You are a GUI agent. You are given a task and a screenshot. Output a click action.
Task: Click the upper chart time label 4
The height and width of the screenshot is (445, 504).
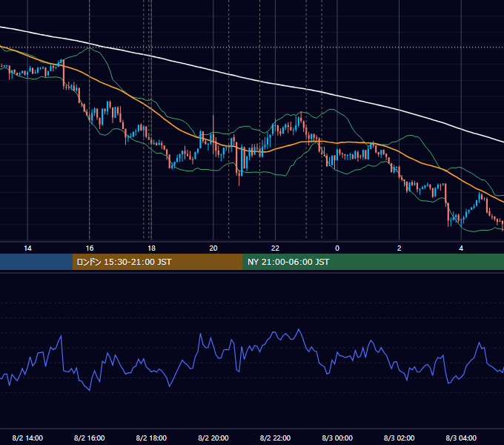coord(461,248)
